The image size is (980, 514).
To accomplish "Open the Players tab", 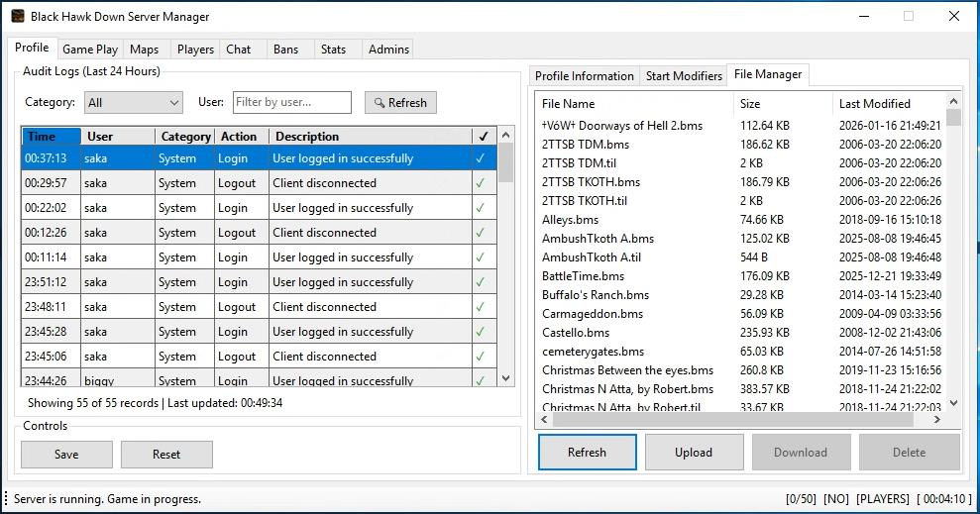I will 195,50.
